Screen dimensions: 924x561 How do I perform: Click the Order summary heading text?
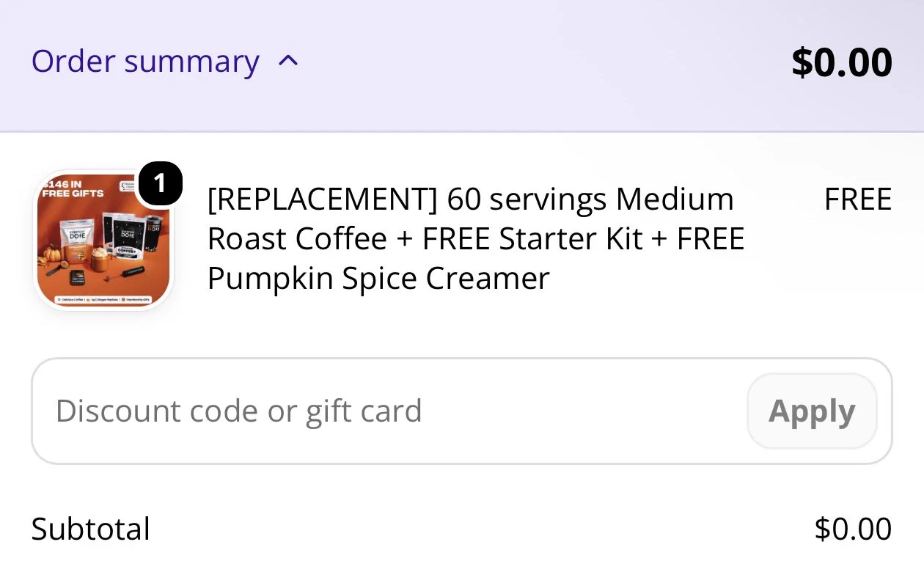click(145, 61)
